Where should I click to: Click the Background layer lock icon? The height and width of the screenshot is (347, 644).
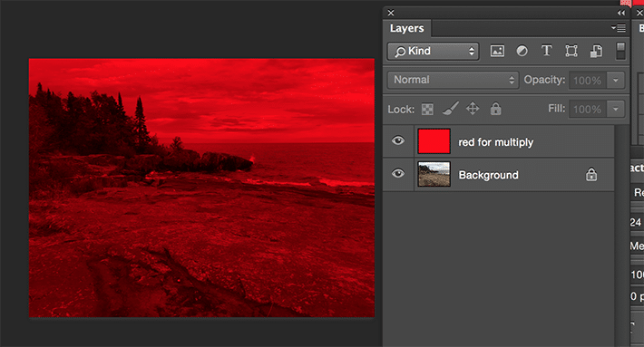pos(591,174)
